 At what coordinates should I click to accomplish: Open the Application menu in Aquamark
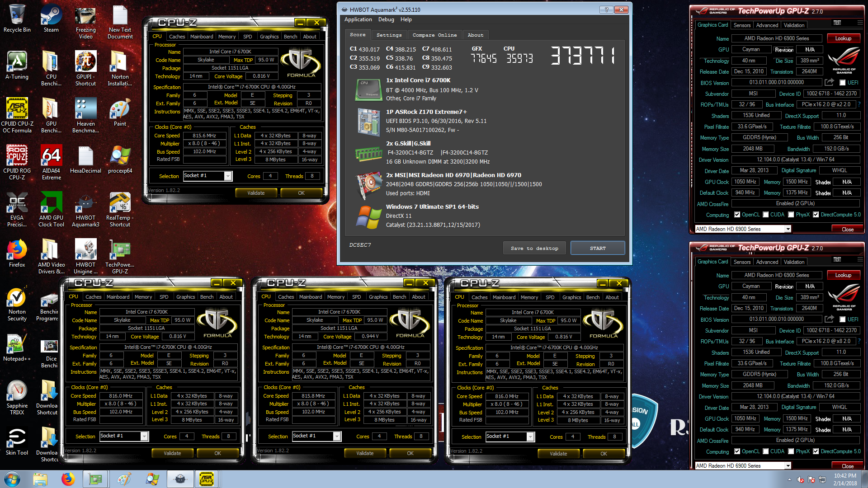pyautogui.click(x=358, y=19)
